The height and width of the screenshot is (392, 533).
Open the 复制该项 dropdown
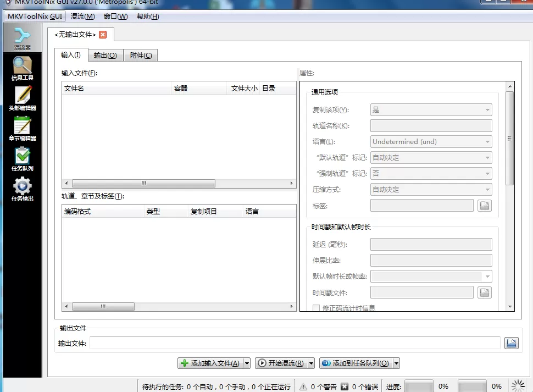(431, 109)
